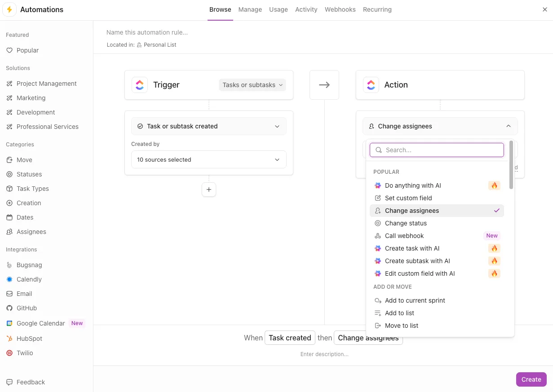Viewport: 553px width, 392px height.
Task: Click the Change assignees summary chip
Action: tap(368, 338)
